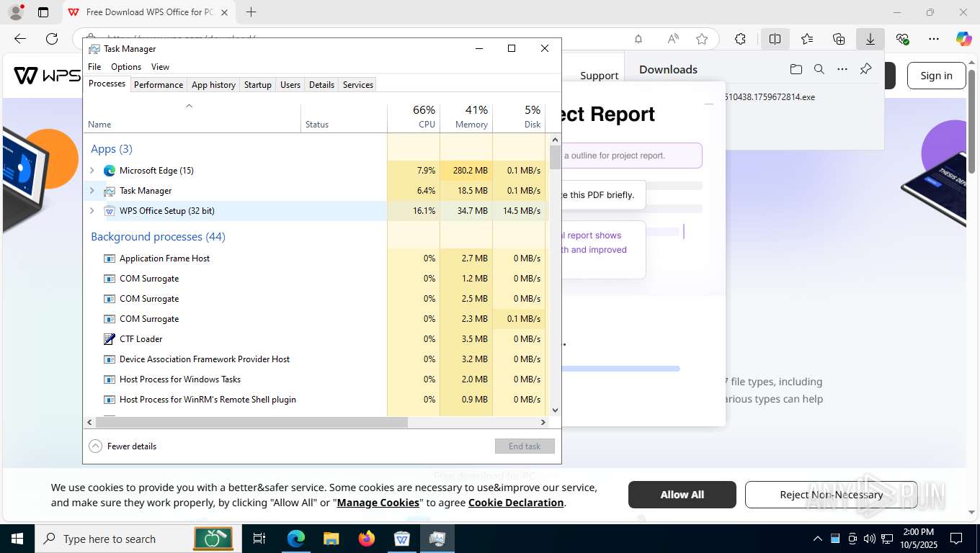The height and width of the screenshot is (553, 980).
Task: Add page to favorites star icon
Action: 702,39
